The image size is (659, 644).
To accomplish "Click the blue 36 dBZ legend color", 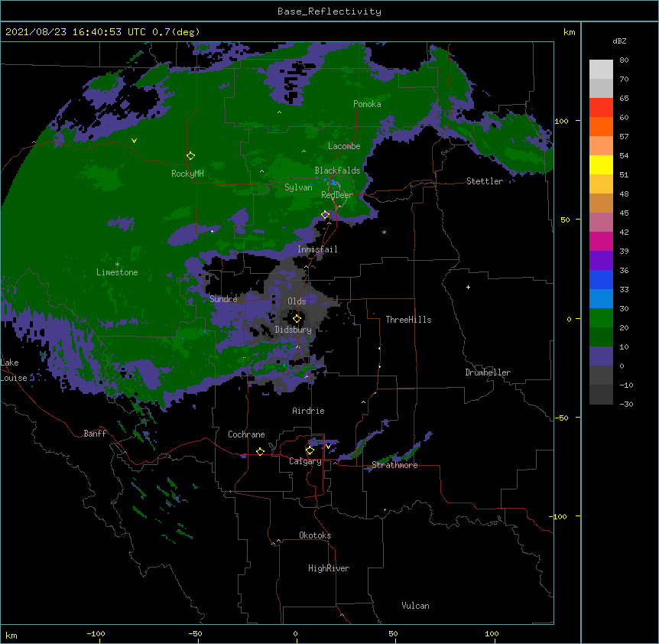I will click(601, 279).
